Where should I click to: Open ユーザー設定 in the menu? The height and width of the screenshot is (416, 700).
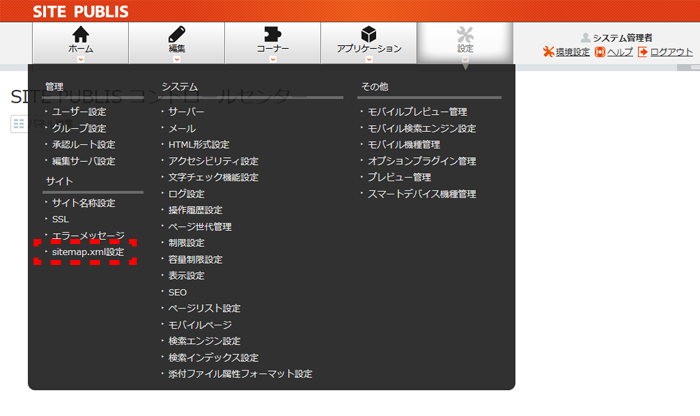point(79,112)
